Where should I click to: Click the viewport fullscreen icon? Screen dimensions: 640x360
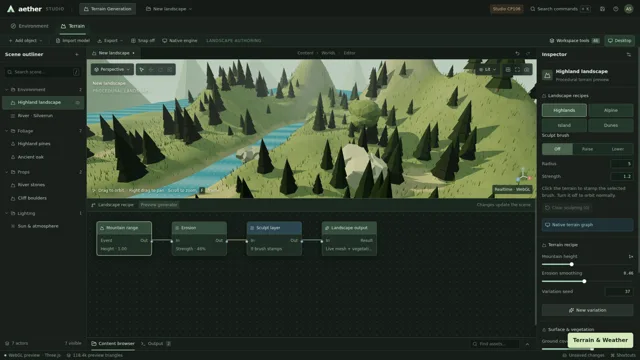517,69
